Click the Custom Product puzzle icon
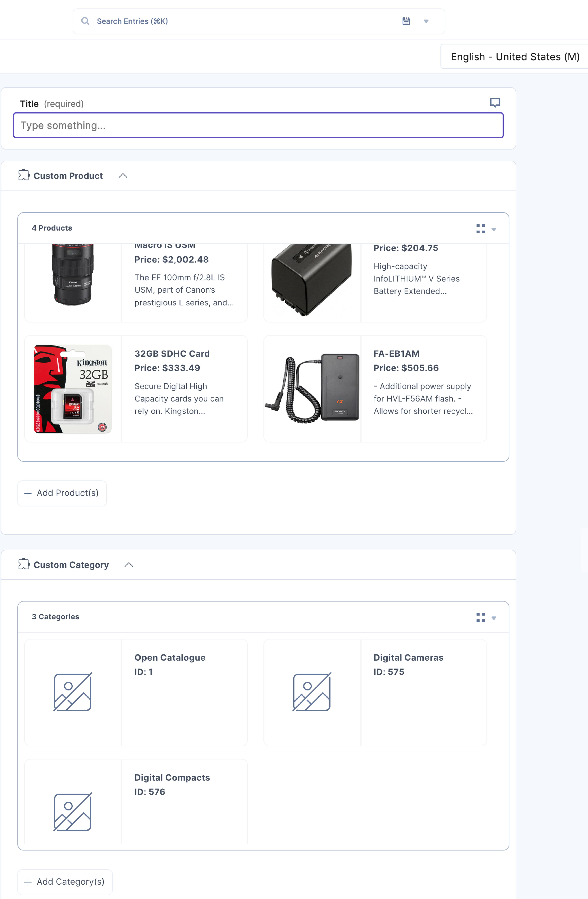The width and height of the screenshot is (588, 899). (24, 175)
